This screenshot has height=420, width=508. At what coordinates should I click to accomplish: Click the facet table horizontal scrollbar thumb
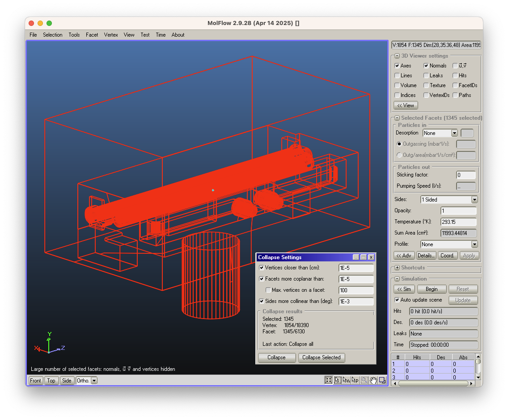[433, 383]
